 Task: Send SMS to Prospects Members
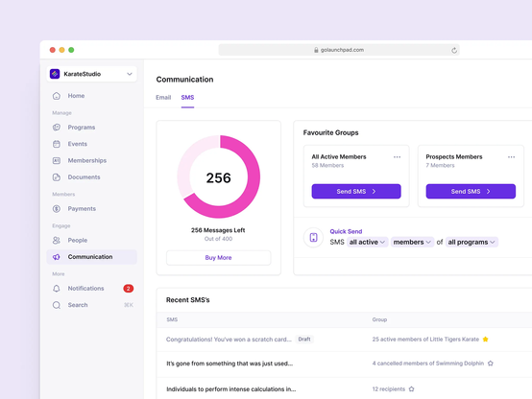click(x=471, y=192)
